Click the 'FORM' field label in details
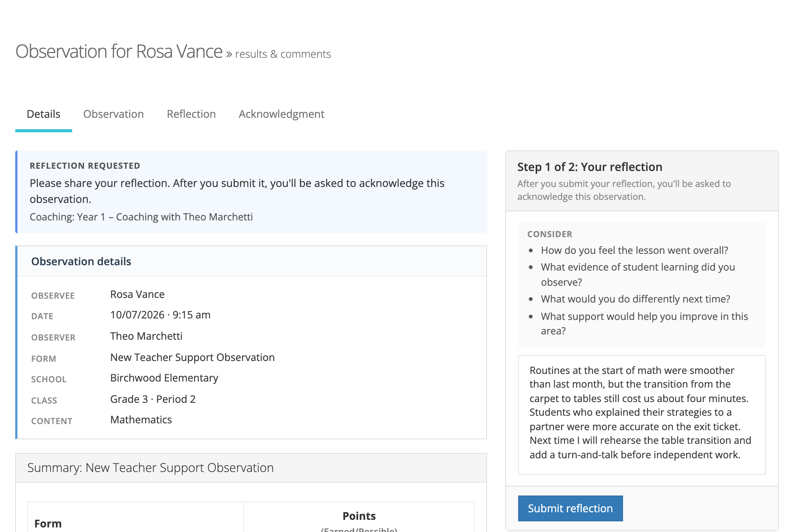This screenshot has height=532, width=794. coord(43,359)
